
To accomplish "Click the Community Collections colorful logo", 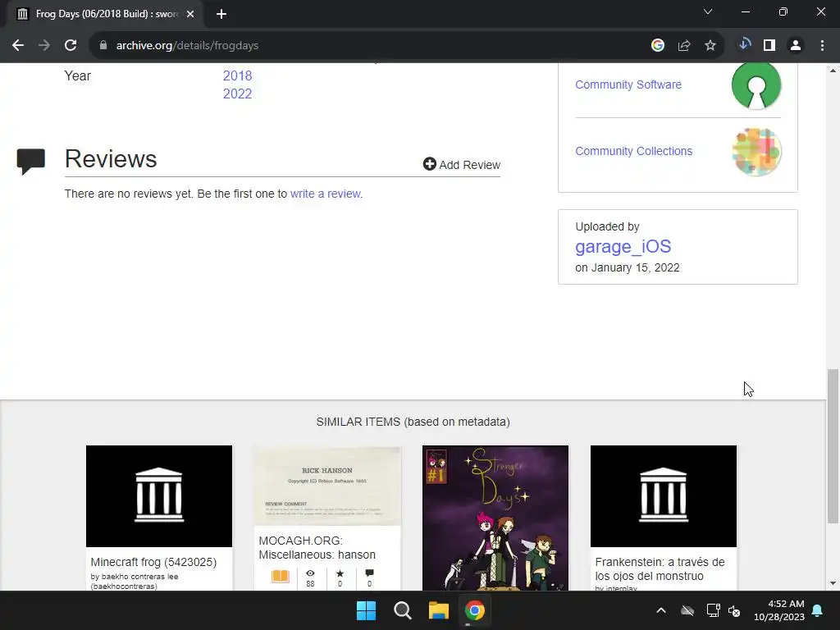I will pos(756,152).
